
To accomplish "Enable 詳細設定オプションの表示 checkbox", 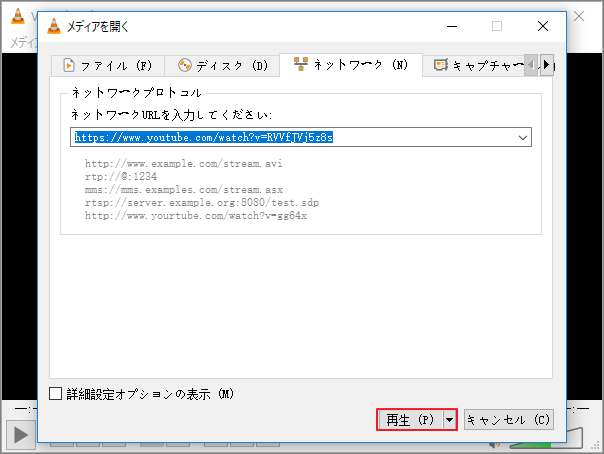I will 55,394.
